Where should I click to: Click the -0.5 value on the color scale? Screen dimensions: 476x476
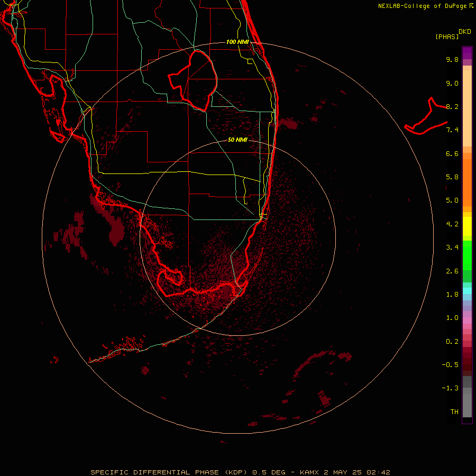pos(450,365)
